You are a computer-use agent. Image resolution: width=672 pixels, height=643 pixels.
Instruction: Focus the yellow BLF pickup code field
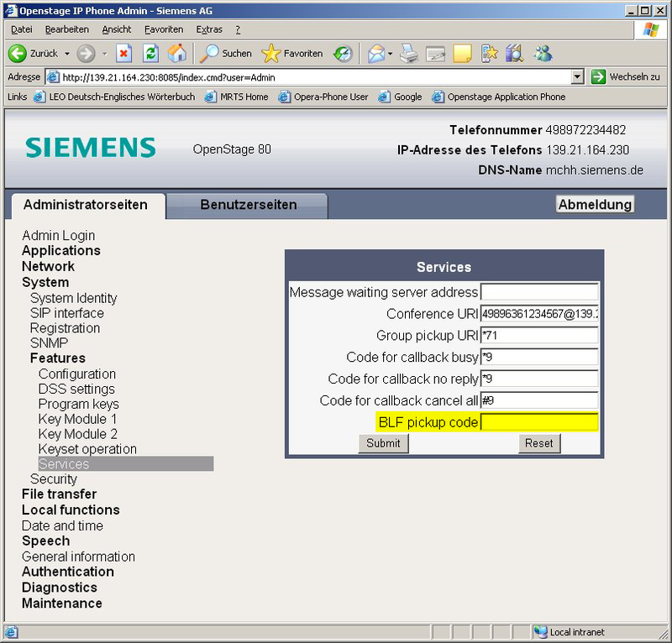click(x=538, y=422)
